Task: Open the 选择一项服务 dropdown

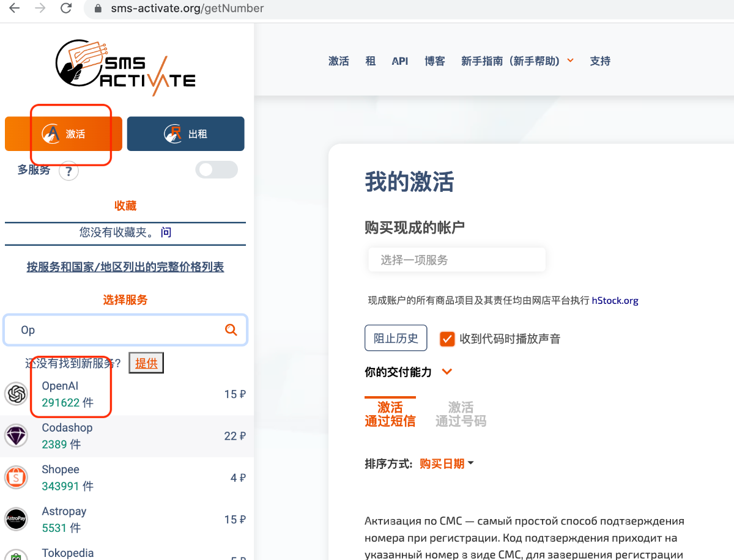Action: click(x=456, y=260)
